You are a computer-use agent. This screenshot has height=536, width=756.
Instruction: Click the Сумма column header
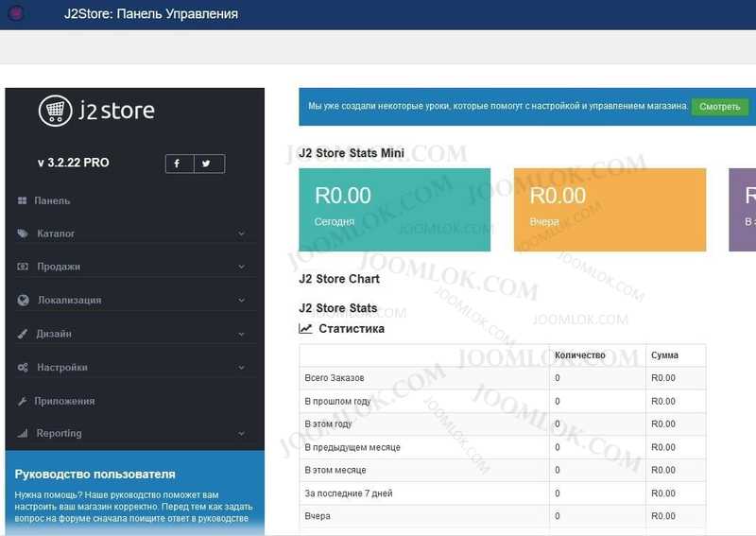pos(664,355)
